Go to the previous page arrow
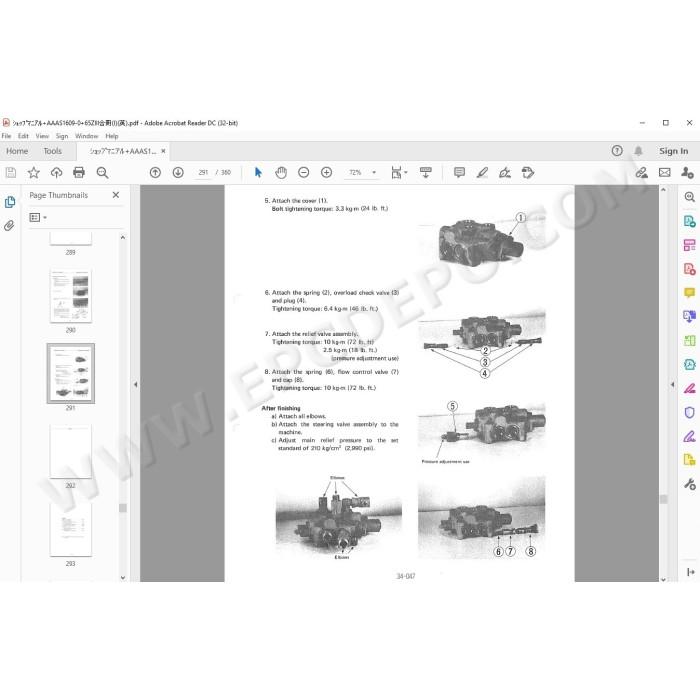 [155, 172]
